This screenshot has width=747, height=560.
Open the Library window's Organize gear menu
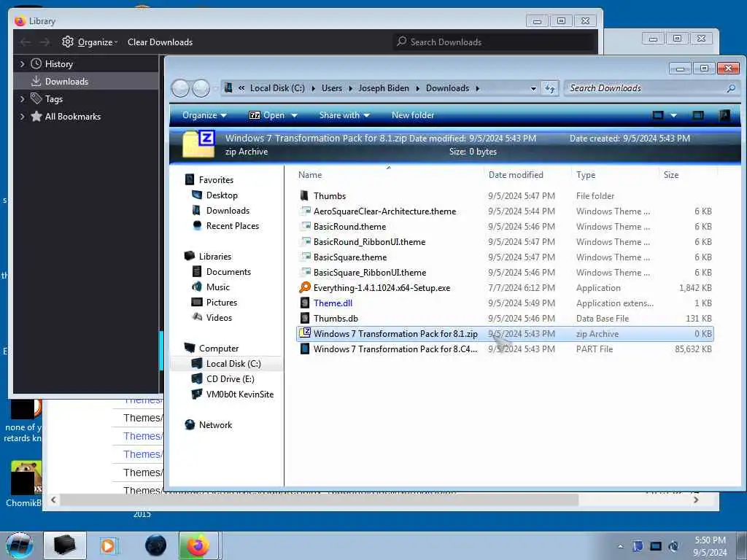click(x=89, y=42)
